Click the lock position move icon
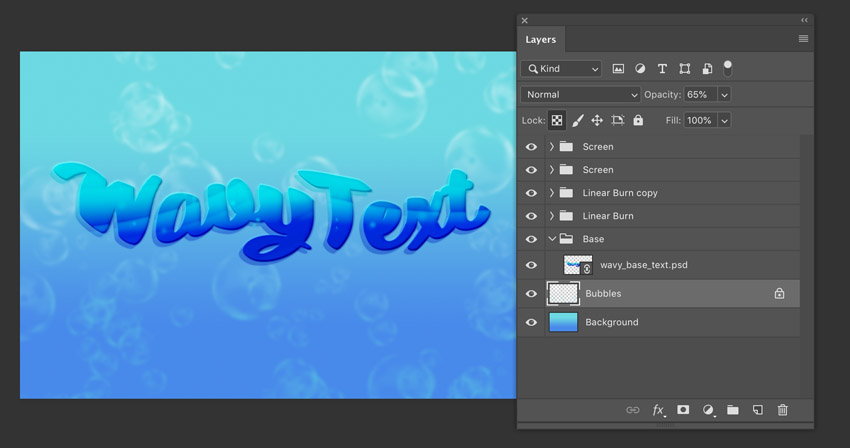850x448 pixels. pyautogui.click(x=597, y=120)
